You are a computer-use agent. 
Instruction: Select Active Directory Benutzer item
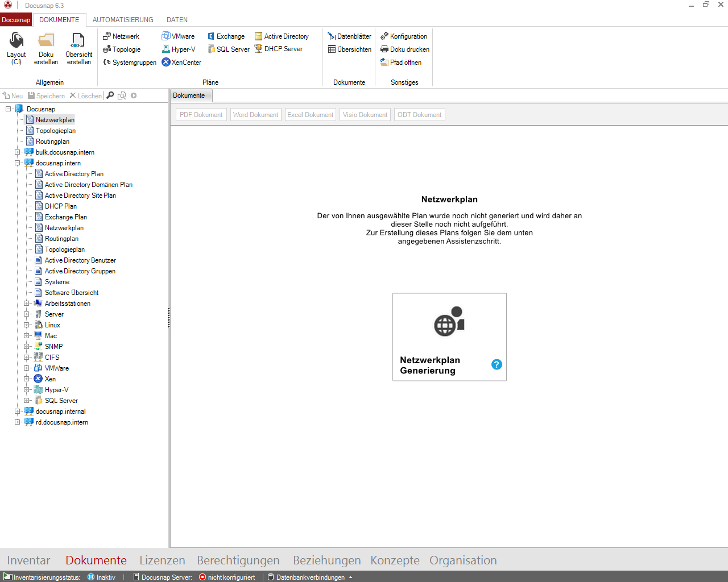[80, 260]
